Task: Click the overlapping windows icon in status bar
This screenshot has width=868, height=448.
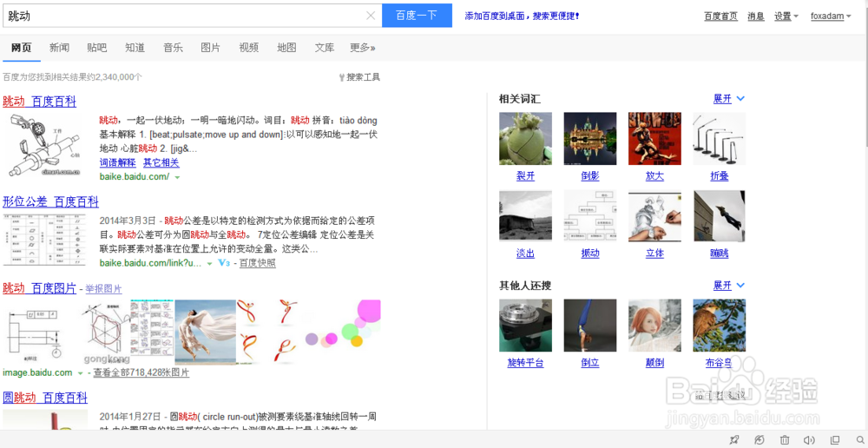Action: pyautogui.click(x=835, y=439)
